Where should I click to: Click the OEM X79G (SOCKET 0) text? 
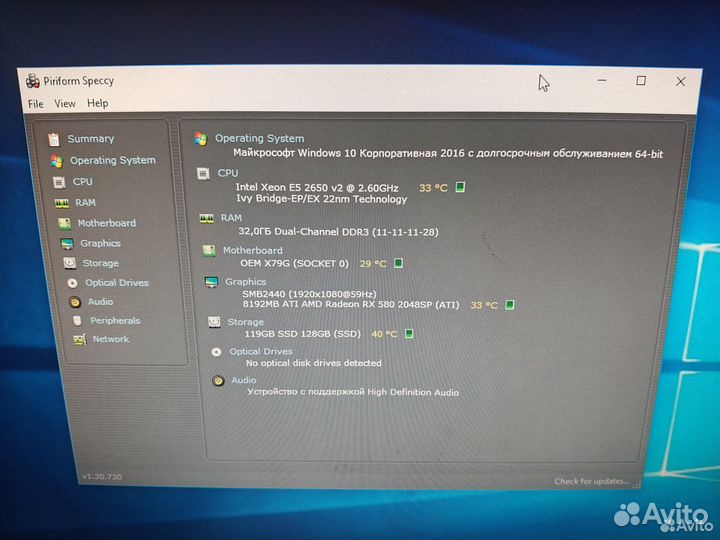(294, 264)
